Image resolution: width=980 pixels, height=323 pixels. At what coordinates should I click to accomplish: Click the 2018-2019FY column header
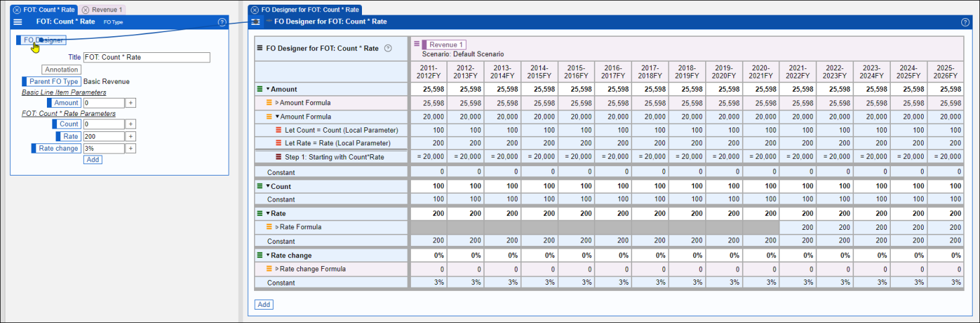687,72
